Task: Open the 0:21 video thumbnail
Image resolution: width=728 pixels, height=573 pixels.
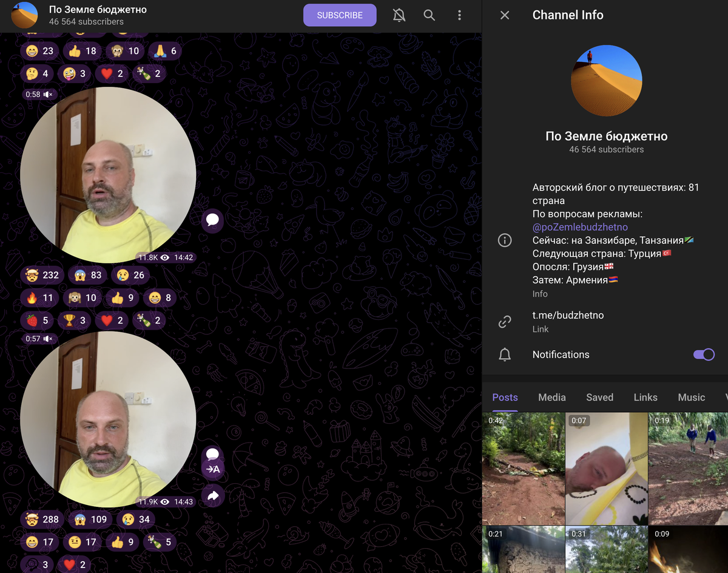Action: (524, 549)
